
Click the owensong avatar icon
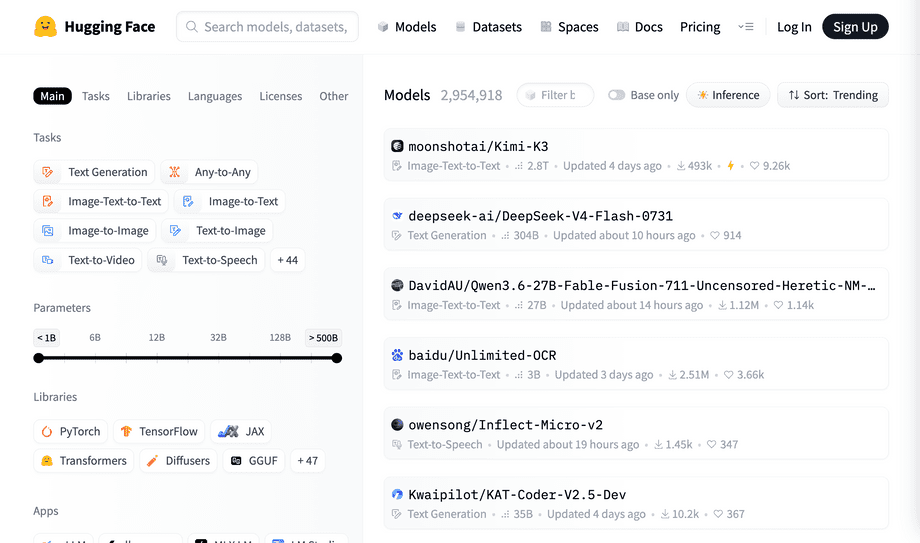click(397, 424)
